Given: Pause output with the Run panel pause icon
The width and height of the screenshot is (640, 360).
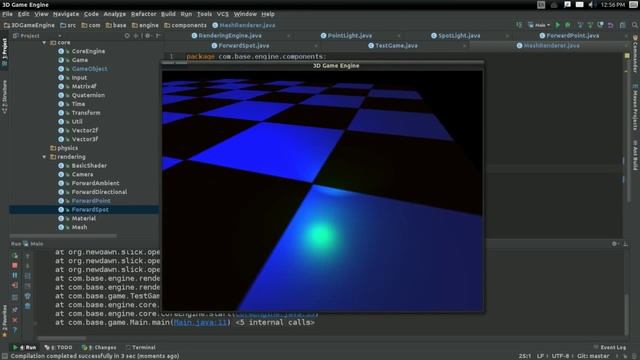Looking at the screenshot, I should click(15, 276).
